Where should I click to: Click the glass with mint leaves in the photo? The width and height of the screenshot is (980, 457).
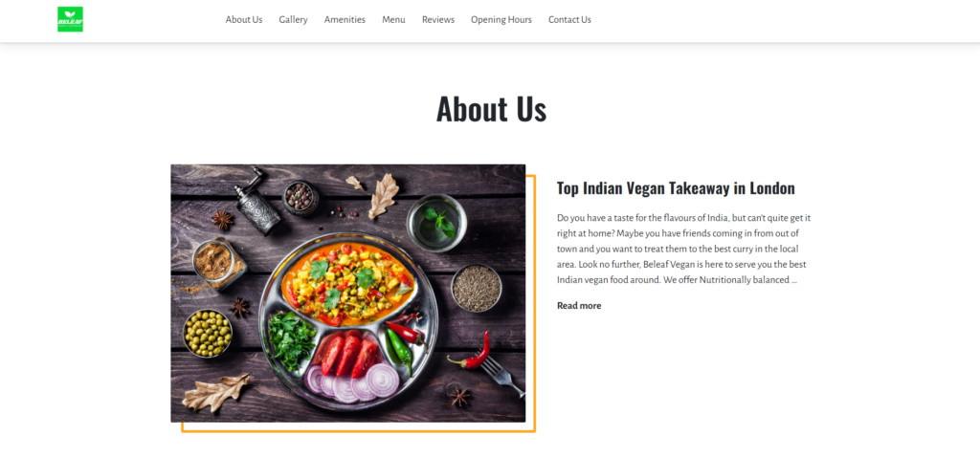(436, 223)
